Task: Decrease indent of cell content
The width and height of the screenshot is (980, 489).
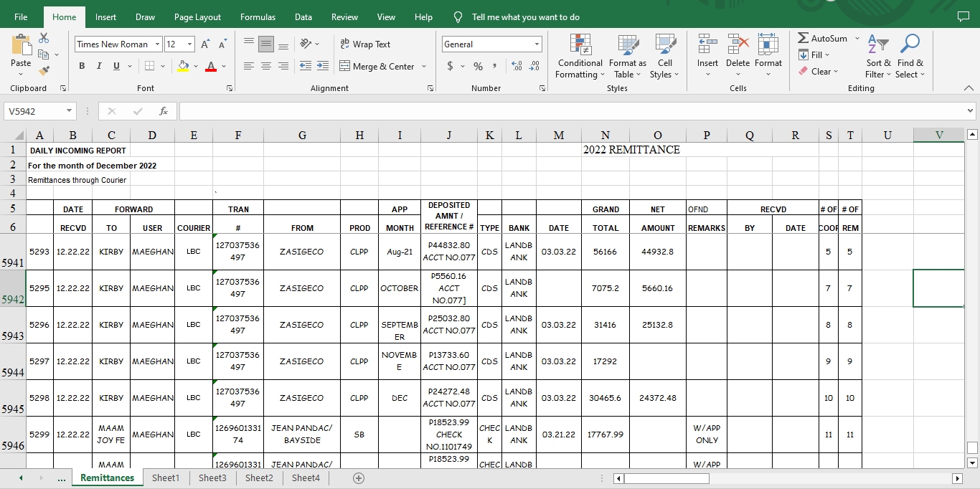Action: (305, 66)
